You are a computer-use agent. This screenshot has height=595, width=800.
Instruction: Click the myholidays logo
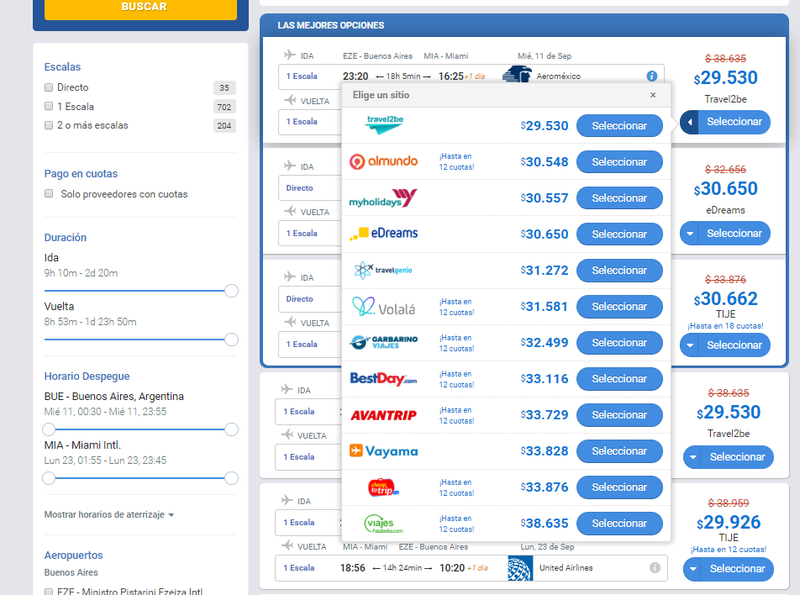tap(383, 198)
